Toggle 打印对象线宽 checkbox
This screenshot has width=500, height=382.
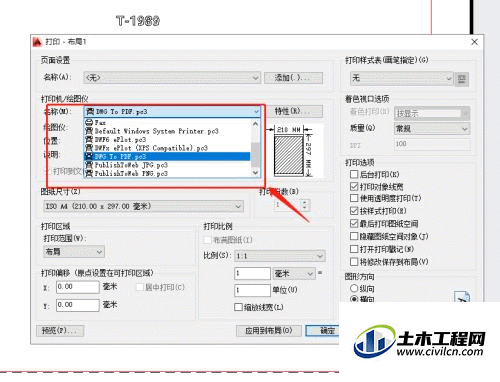354,186
